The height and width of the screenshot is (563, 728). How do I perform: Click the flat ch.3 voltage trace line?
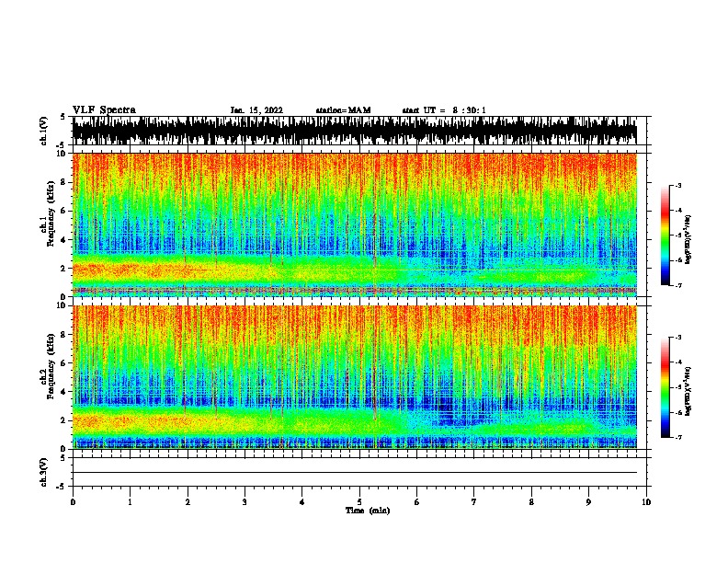point(355,473)
